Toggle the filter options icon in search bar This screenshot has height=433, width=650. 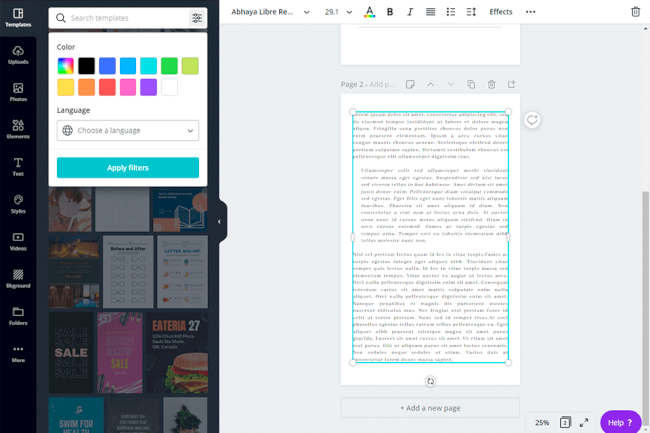pos(197,18)
